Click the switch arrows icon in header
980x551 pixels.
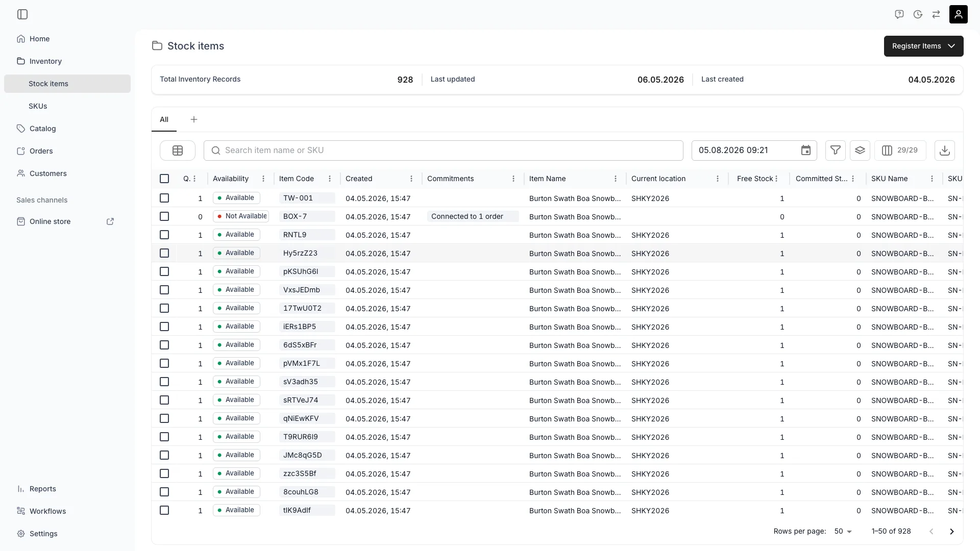click(936, 14)
